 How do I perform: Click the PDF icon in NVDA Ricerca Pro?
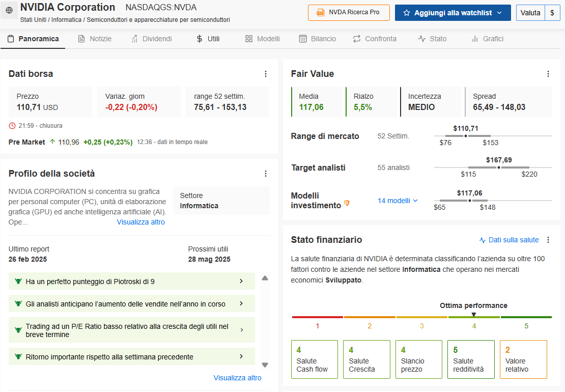click(320, 13)
